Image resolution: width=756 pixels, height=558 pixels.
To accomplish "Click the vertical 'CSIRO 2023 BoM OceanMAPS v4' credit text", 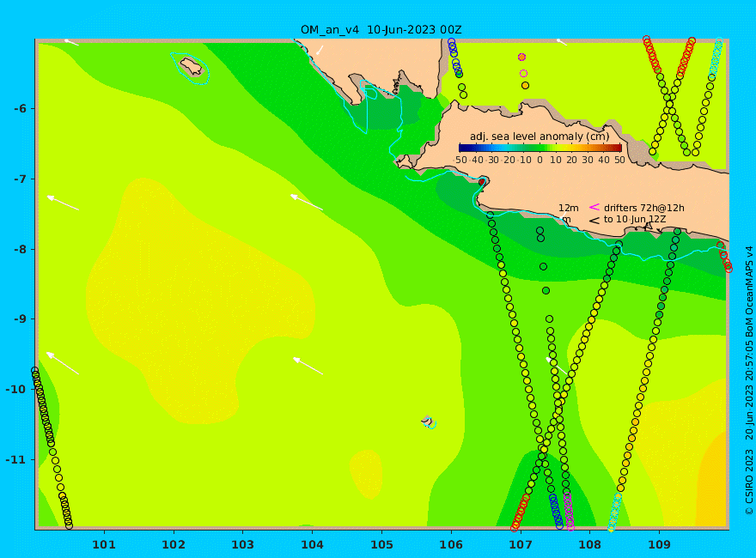I will (749, 380).
